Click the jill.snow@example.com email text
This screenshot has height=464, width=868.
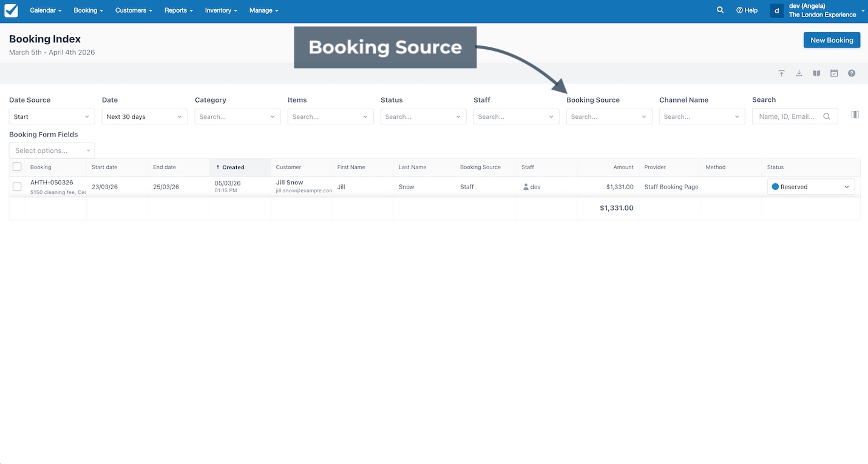click(303, 190)
